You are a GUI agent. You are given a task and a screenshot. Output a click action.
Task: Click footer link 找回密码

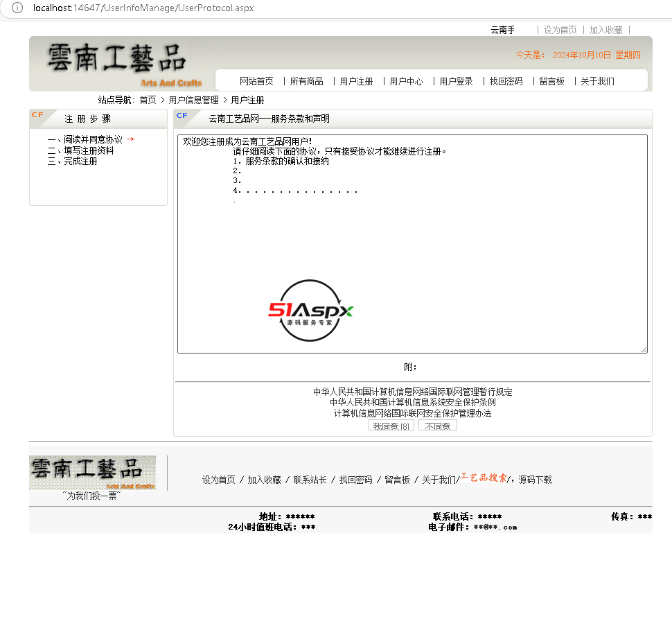(x=355, y=480)
